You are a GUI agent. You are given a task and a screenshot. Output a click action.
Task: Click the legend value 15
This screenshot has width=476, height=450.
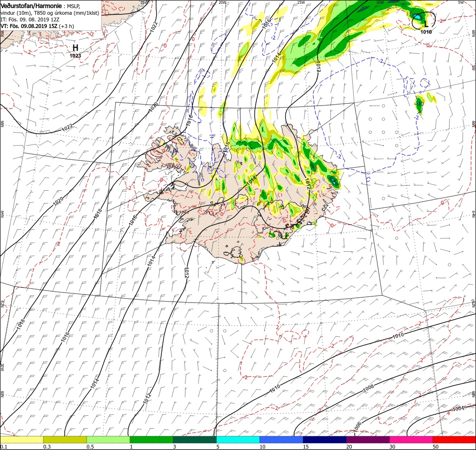306,447
